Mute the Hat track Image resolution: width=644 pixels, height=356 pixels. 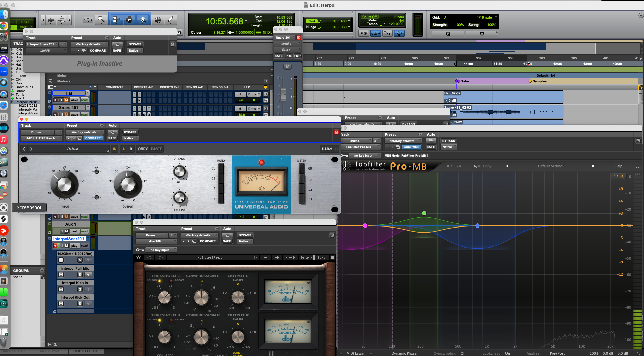[67, 100]
